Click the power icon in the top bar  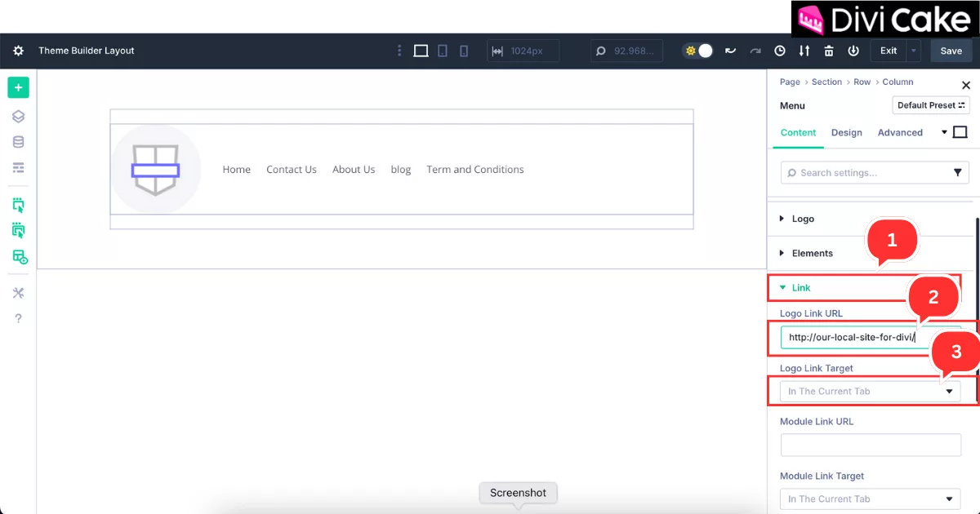point(853,51)
